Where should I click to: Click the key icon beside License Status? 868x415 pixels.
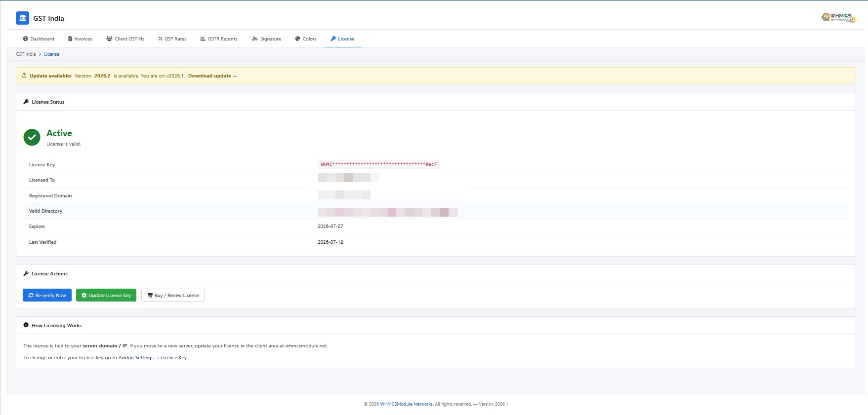pyautogui.click(x=26, y=102)
